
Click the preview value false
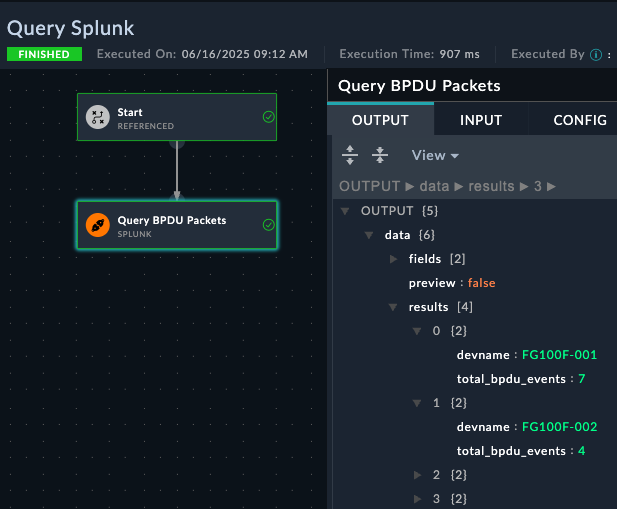click(481, 283)
